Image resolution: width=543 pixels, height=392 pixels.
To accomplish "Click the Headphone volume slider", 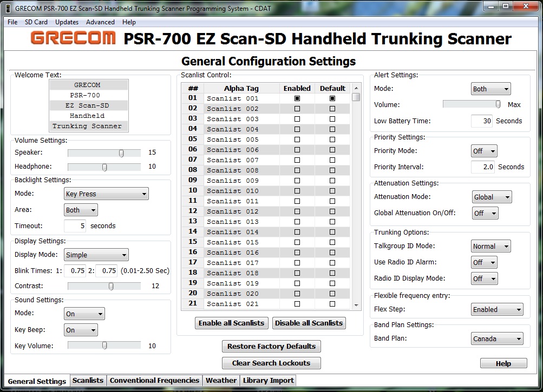I will pos(104,167).
